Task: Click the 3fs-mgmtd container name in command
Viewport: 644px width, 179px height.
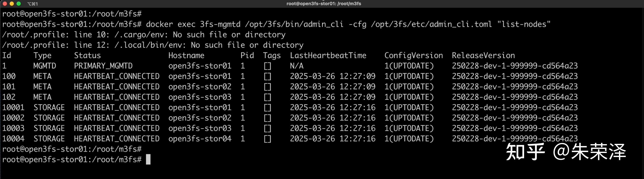Action: point(220,24)
